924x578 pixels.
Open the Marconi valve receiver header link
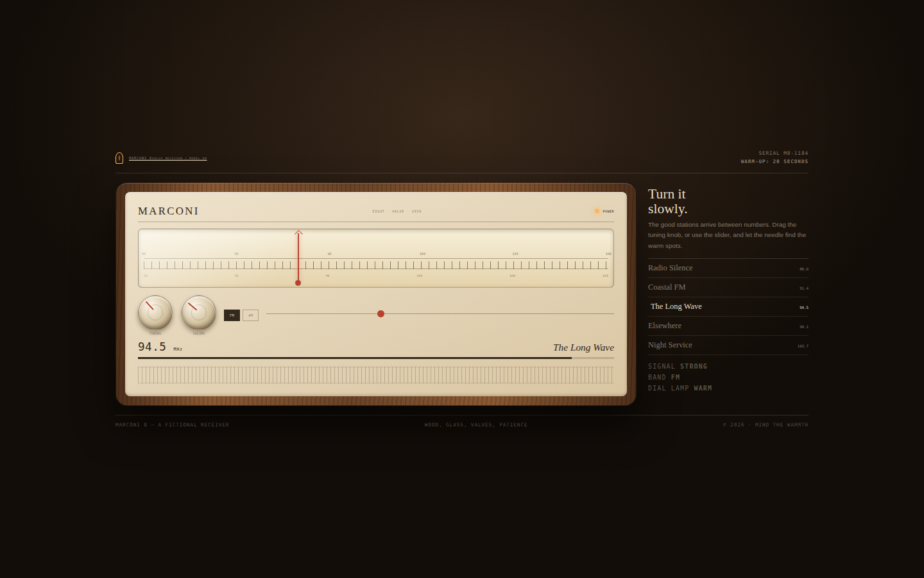coord(167,158)
